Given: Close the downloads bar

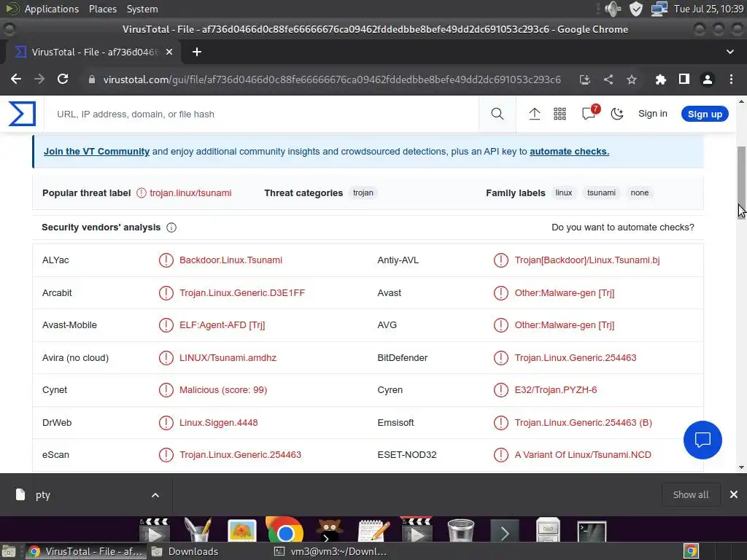Looking at the screenshot, I should point(734,495).
